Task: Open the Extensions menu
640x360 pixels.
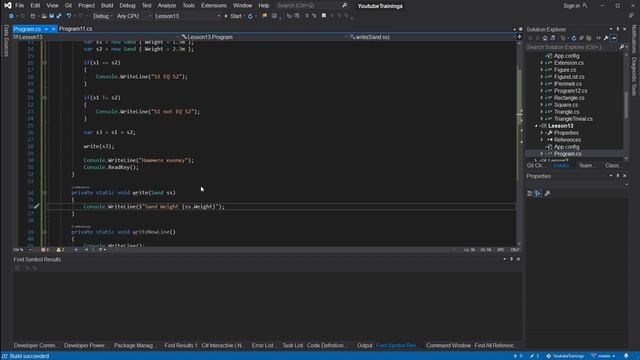Action: click(213, 6)
